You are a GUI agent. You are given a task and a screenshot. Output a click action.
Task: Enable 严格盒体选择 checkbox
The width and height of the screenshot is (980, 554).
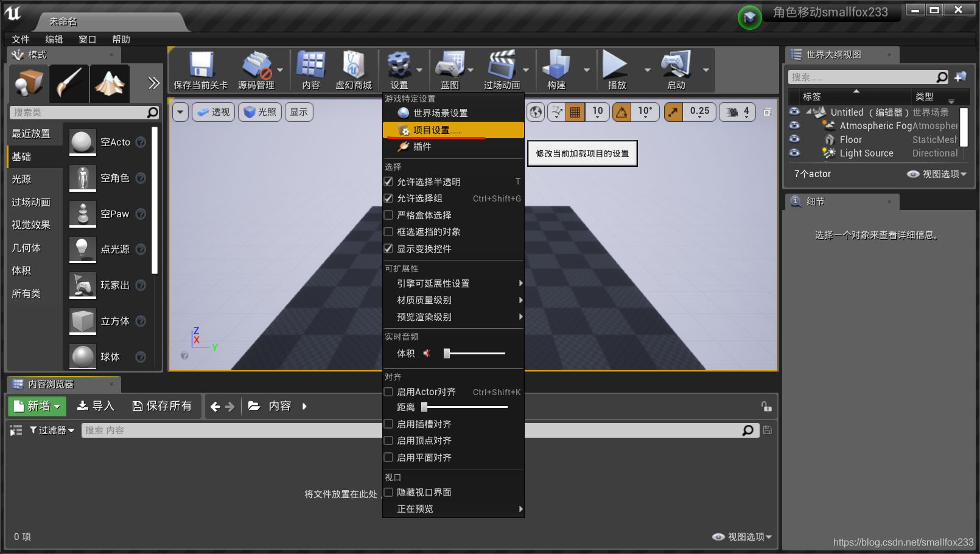click(388, 215)
